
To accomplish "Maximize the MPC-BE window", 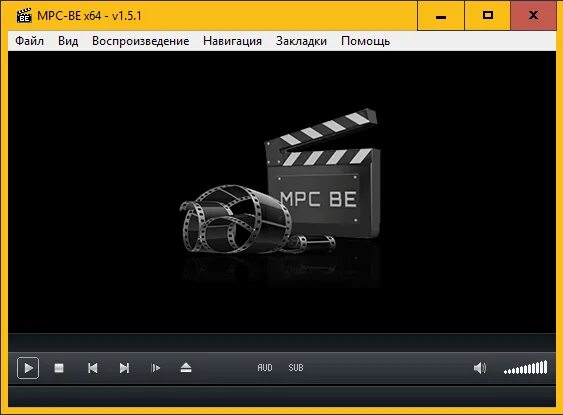I will [x=488, y=16].
